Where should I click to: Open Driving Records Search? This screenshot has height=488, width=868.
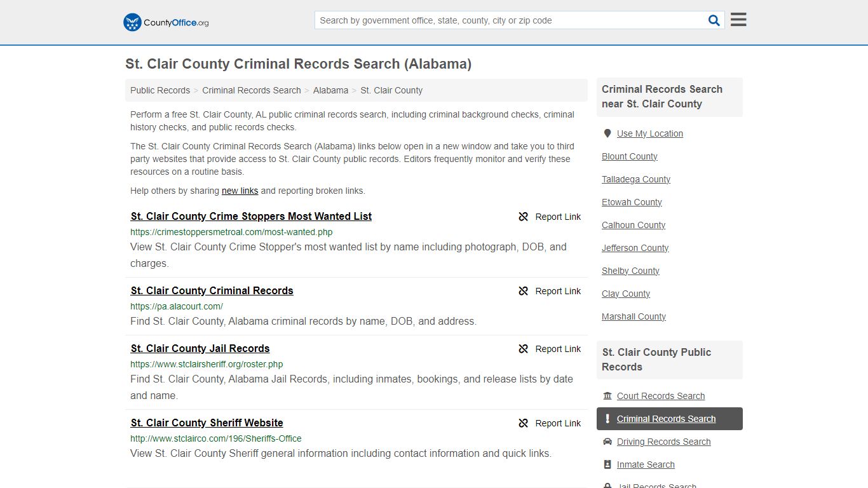(664, 442)
